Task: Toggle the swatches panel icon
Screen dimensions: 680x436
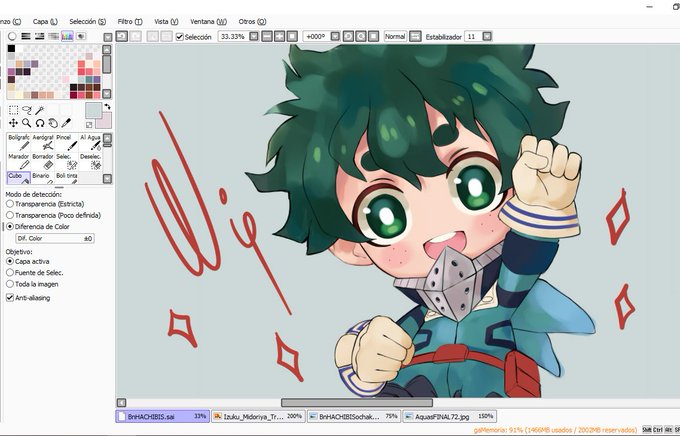Action: [67, 36]
